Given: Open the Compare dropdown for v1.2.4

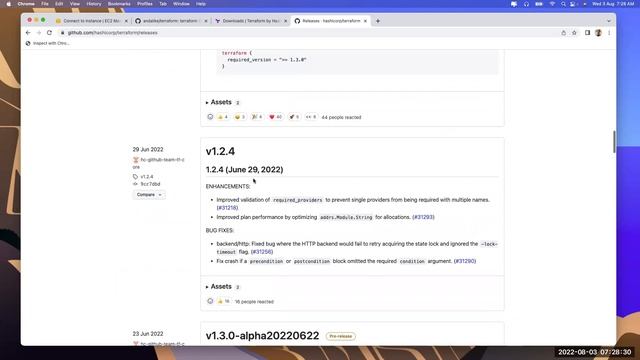Looking at the screenshot, I should click(149, 195).
